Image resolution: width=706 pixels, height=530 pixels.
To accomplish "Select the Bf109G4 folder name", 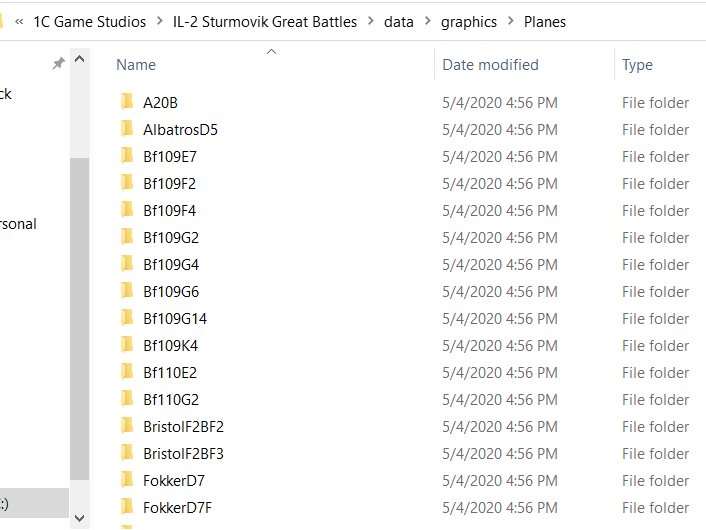I will [171, 265].
